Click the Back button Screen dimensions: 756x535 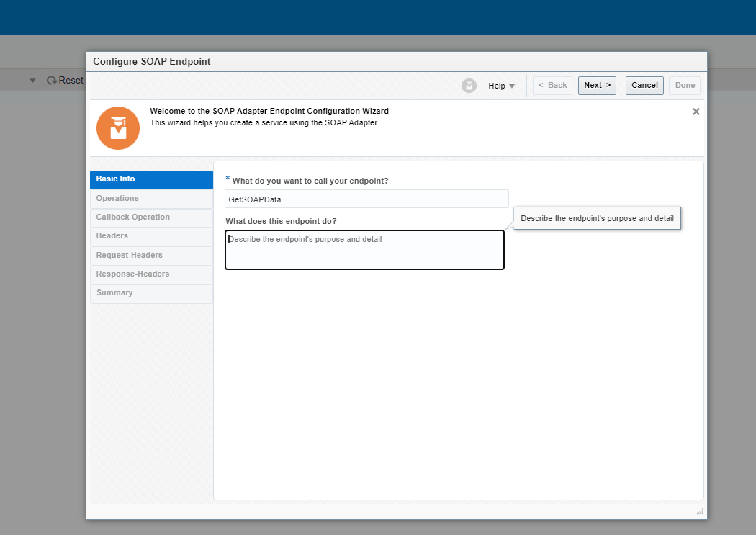click(552, 85)
